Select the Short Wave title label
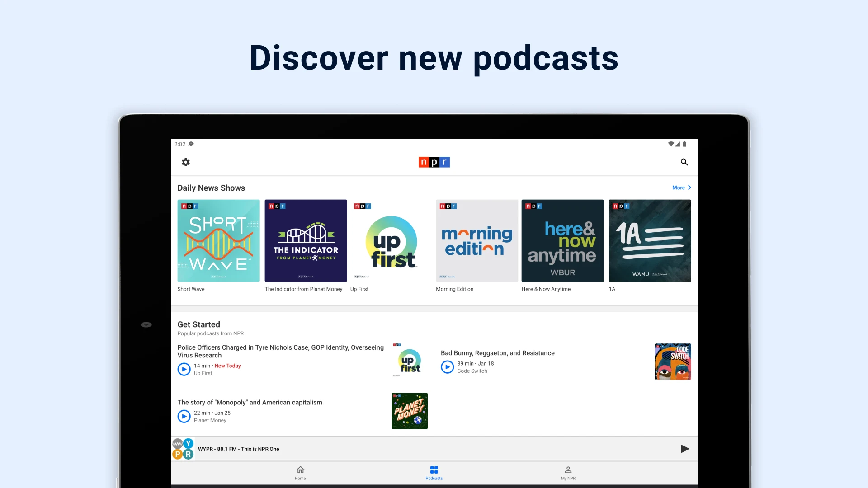The image size is (868, 488). pyautogui.click(x=191, y=289)
